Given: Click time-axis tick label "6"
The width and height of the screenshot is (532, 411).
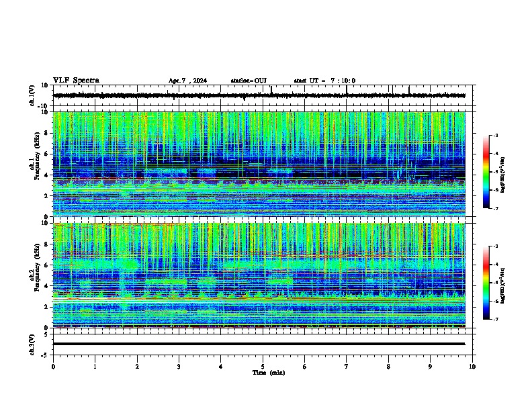Looking at the screenshot, I should [305, 367].
